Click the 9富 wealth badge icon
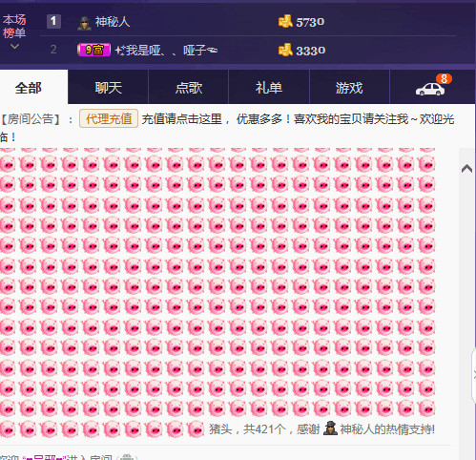 pyautogui.click(x=94, y=50)
